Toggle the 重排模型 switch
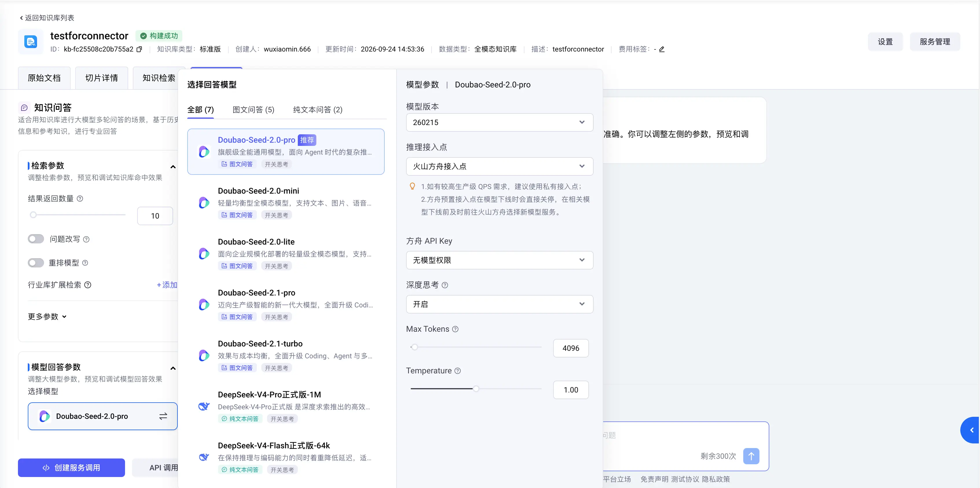Viewport: 980px width, 488px height. (x=36, y=263)
